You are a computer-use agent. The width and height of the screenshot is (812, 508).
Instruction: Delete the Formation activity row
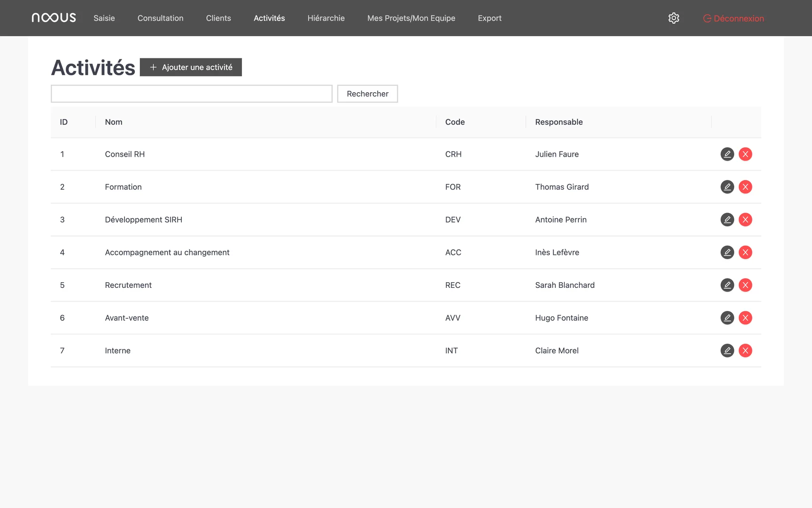(x=745, y=187)
